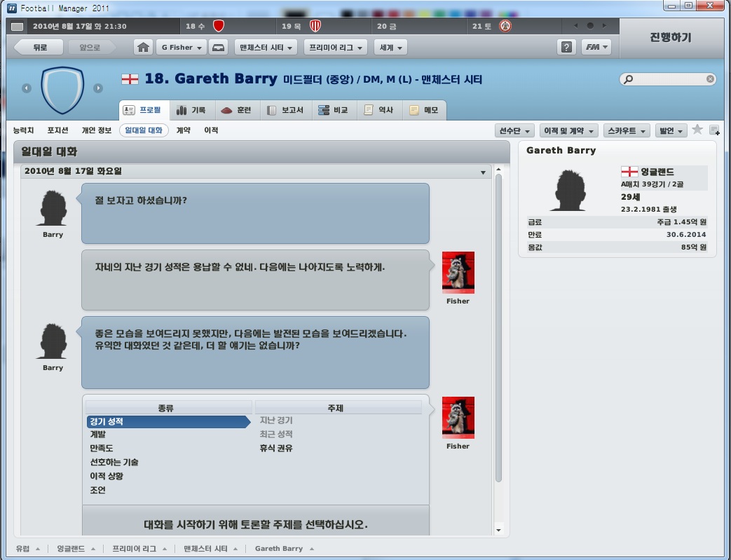The width and height of the screenshot is (731, 560).
Task: Go to the previous player with the left arrow
Action: point(27,88)
